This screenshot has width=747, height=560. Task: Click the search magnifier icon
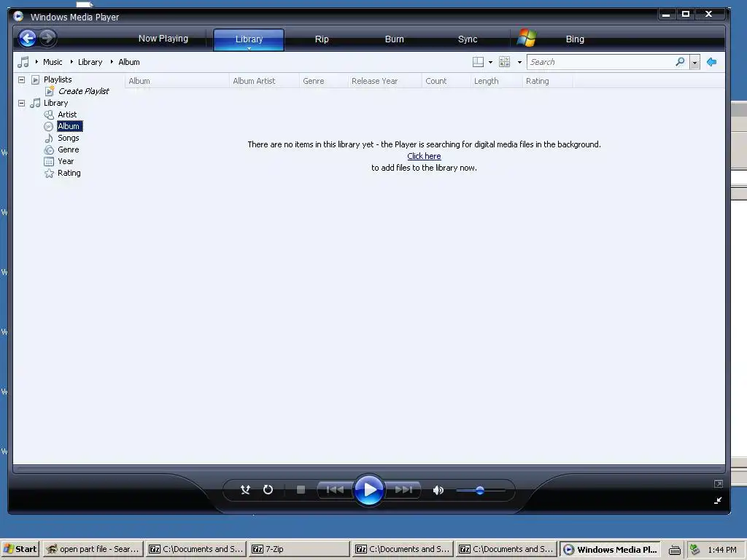tap(681, 62)
